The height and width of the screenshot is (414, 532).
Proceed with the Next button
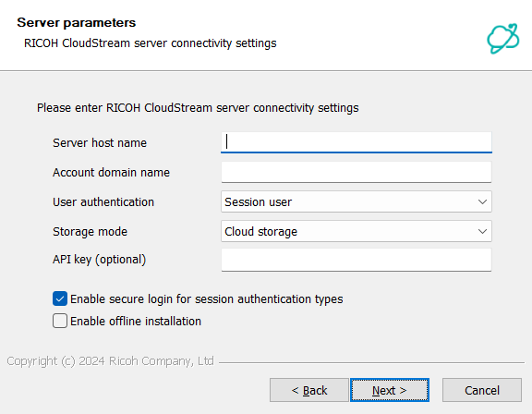[x=390, y=390]
